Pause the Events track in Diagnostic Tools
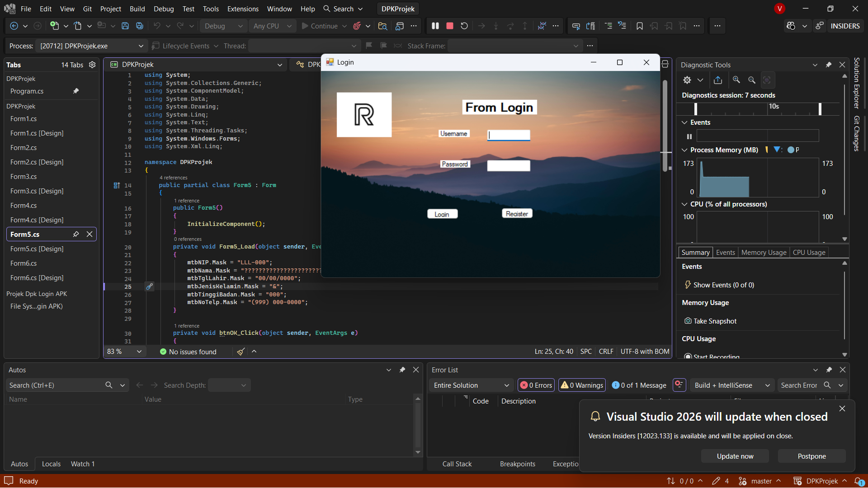The width and height of the screenshot is (868, 488). tap(689, 136)
